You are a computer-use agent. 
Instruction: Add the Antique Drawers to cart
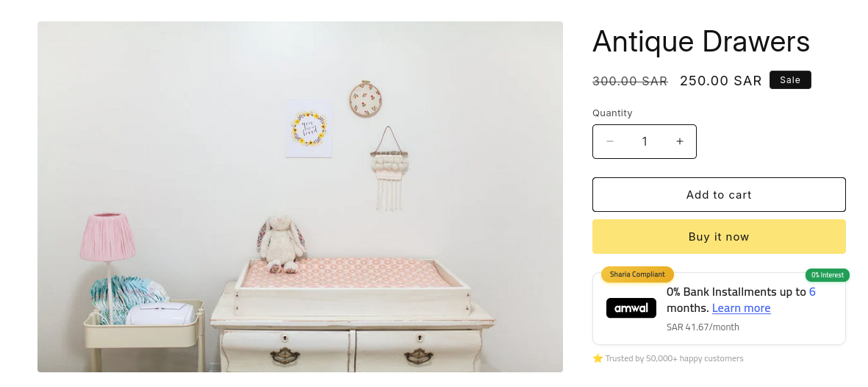coord(719,195)
